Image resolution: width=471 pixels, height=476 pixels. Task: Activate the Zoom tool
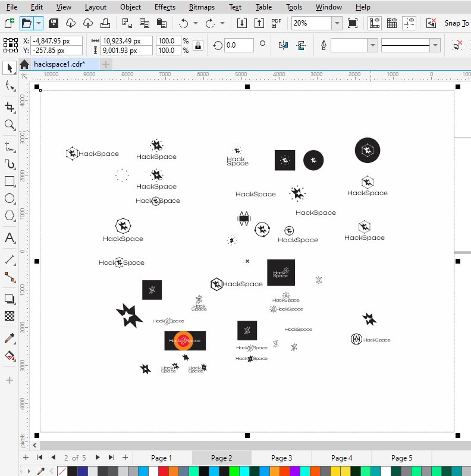click(x=10, y=124)
